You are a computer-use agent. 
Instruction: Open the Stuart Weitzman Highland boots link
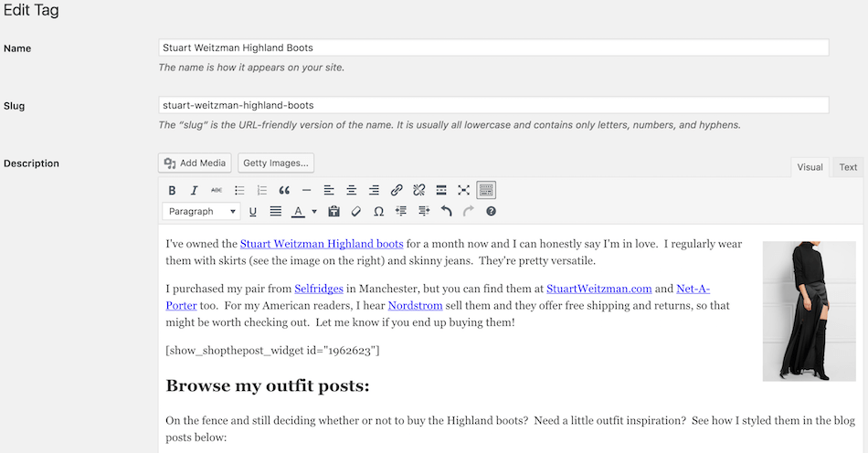point(322,244)
